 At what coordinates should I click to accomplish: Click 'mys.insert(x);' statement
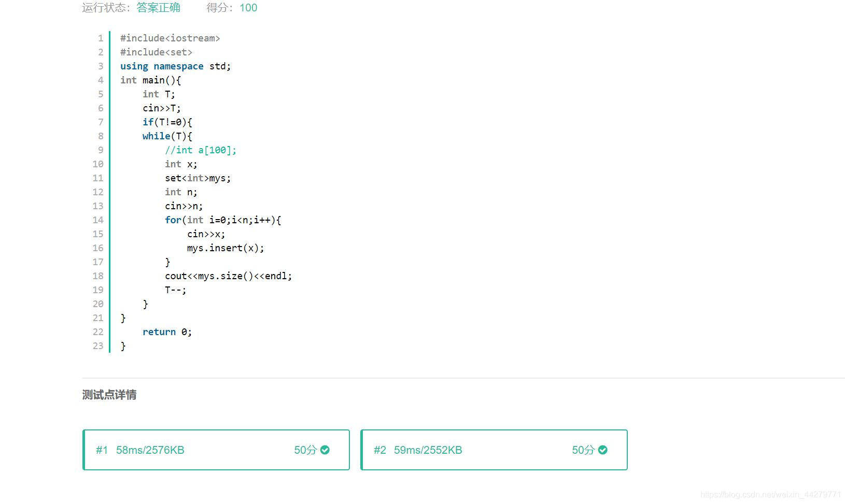[226, 248]
